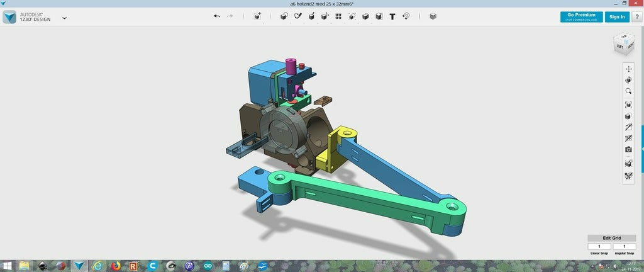The image size is (644, 272).
Task: Select the Text tool
Action: click(392, 16)
